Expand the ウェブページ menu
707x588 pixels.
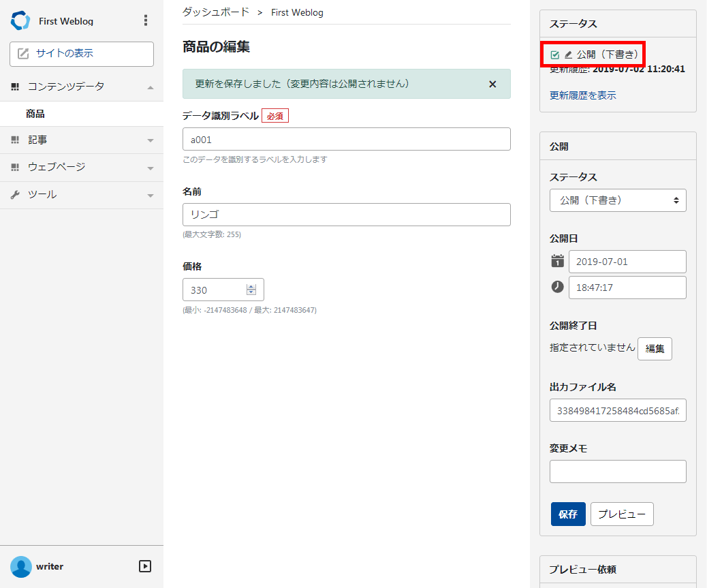tap(150, 168)
